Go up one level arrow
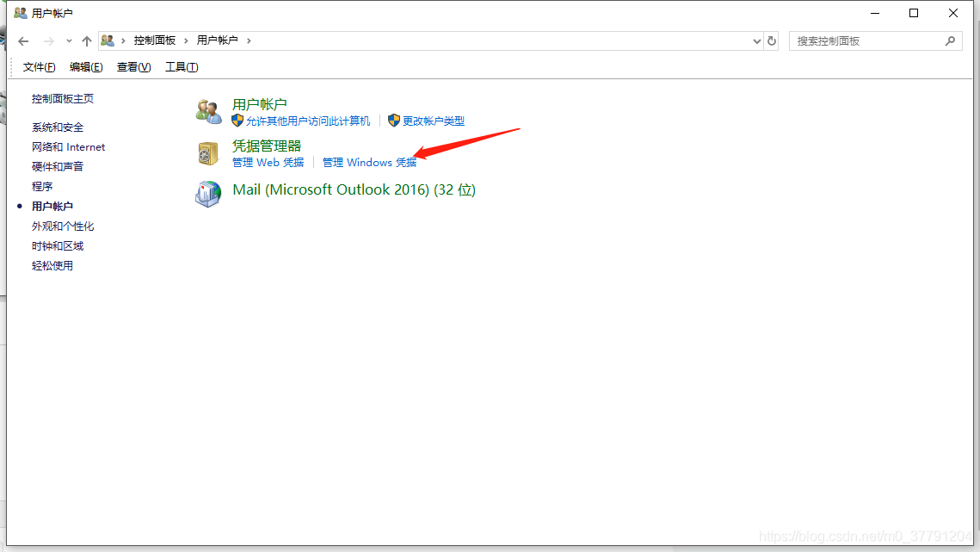 point(87,41)
